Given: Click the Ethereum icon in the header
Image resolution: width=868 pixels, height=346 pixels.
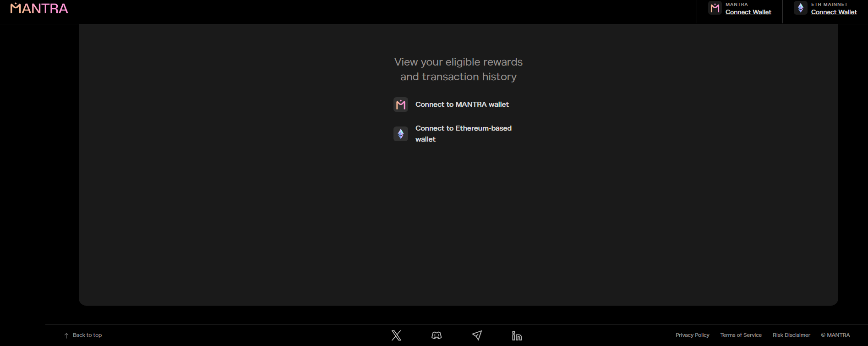Looking at the screenshot, I should pos(800,8).
